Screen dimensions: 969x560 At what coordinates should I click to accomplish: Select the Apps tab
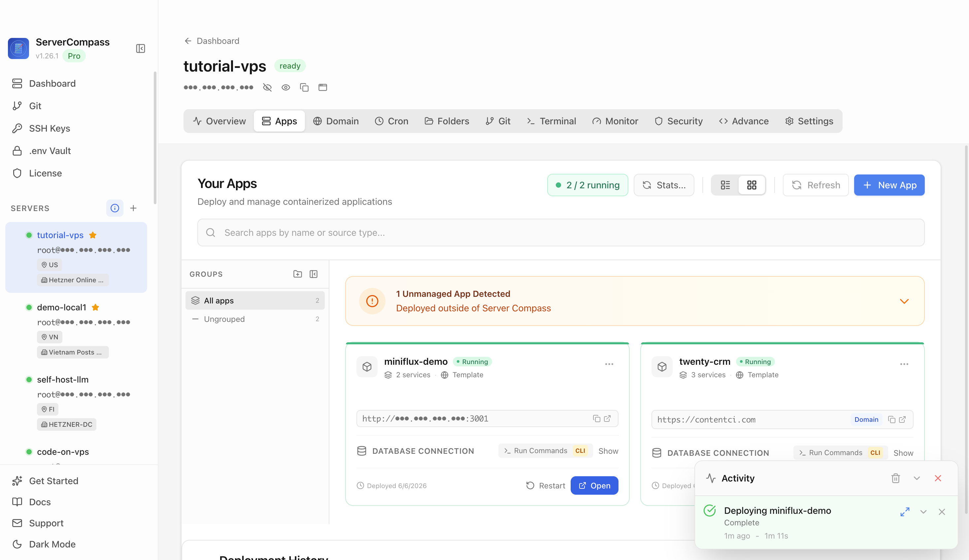[x=280, y=121]
